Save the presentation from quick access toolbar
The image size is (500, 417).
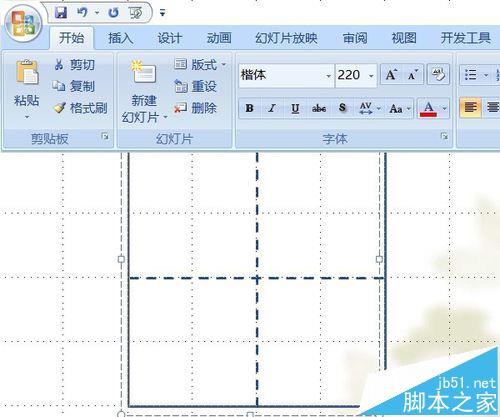click(61, 13)
